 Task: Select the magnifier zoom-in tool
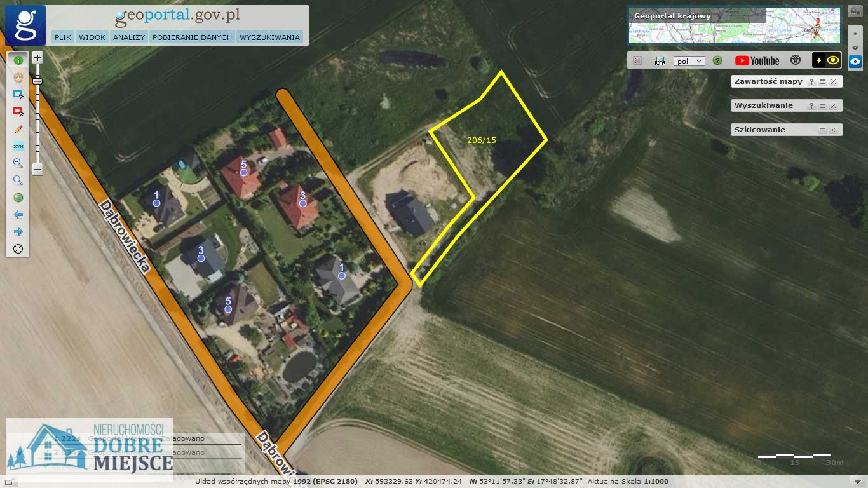[x=18, y=163]
